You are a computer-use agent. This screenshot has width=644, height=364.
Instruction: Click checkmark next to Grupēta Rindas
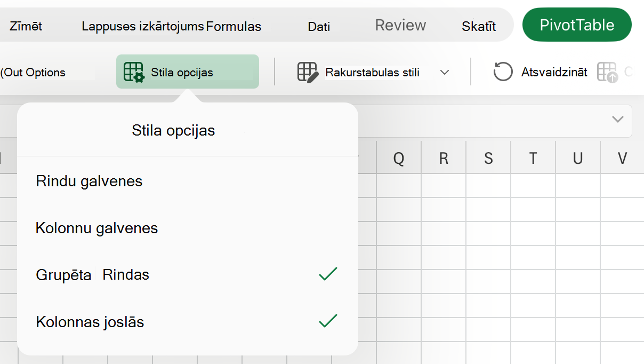[x=328, y=274]
